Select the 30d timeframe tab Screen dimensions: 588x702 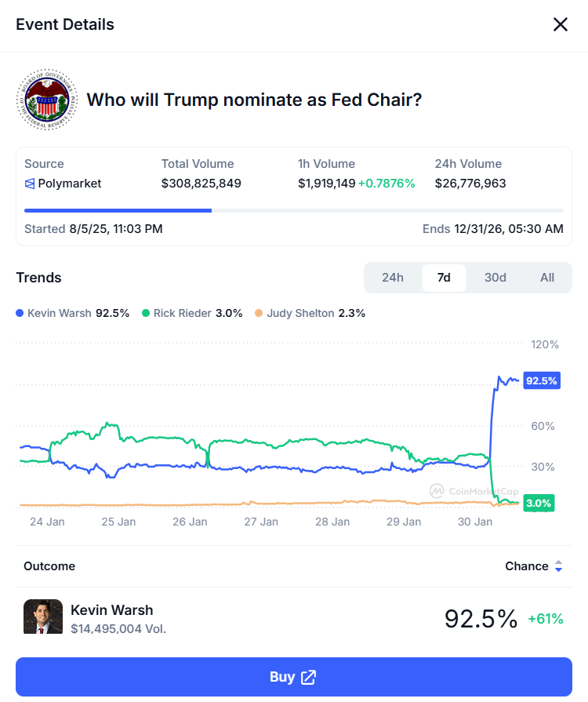coord(495,278)
